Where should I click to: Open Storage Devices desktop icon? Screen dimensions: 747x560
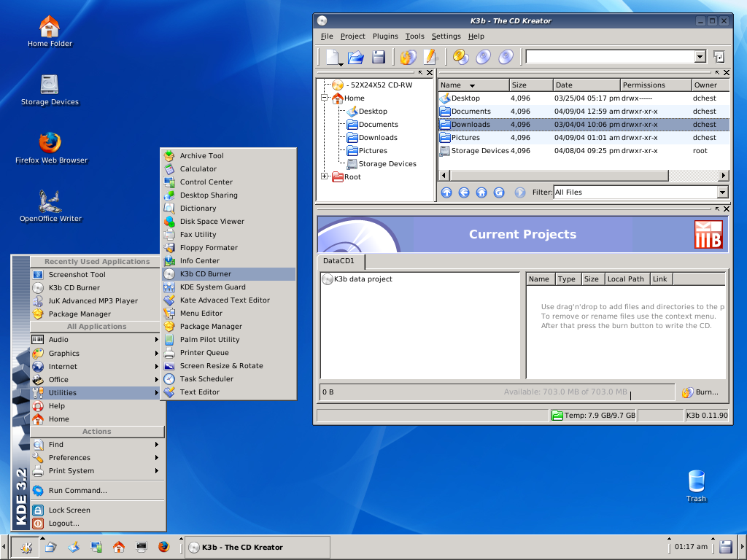tap(50, 90)
